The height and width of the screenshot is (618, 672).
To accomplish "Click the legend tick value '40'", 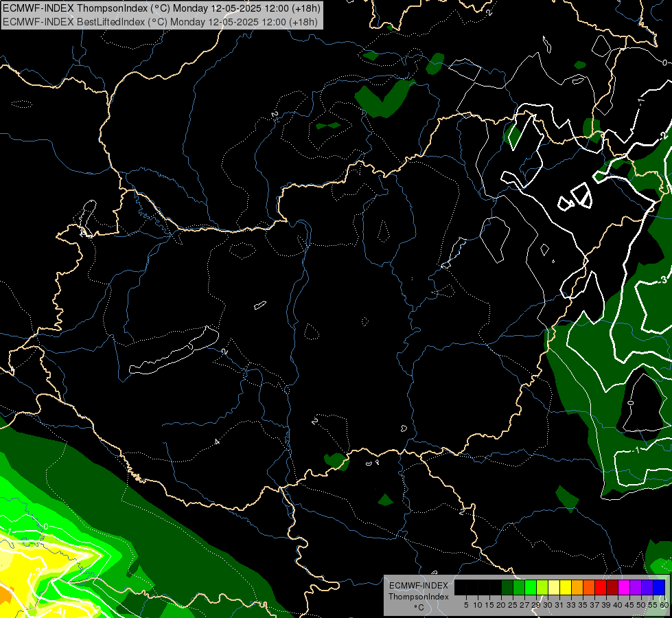I will (x=618, y=605).
